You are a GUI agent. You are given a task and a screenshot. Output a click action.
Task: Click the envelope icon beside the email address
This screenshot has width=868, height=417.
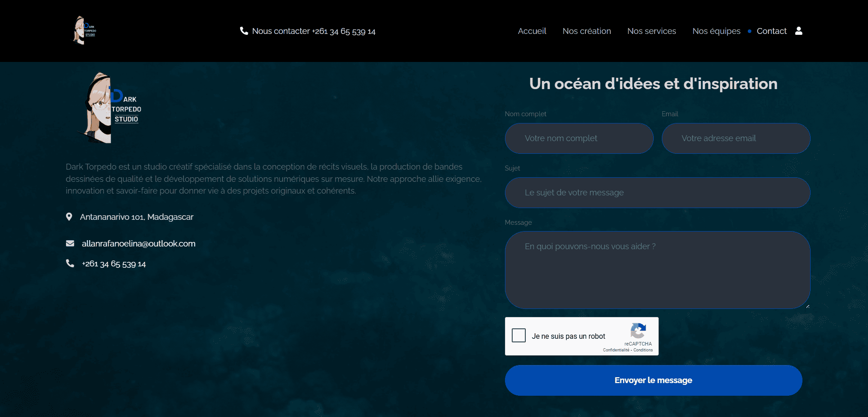coord(70,243)
